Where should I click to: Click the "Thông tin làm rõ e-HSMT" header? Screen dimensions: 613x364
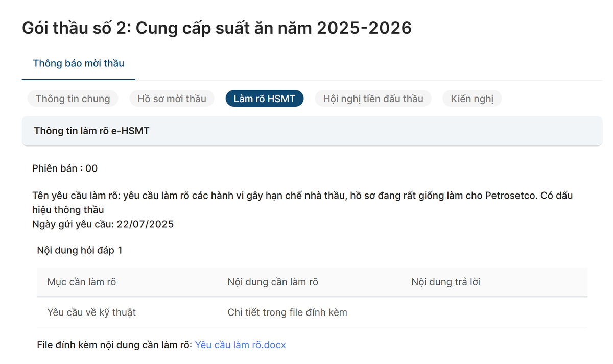coord(91,130)
